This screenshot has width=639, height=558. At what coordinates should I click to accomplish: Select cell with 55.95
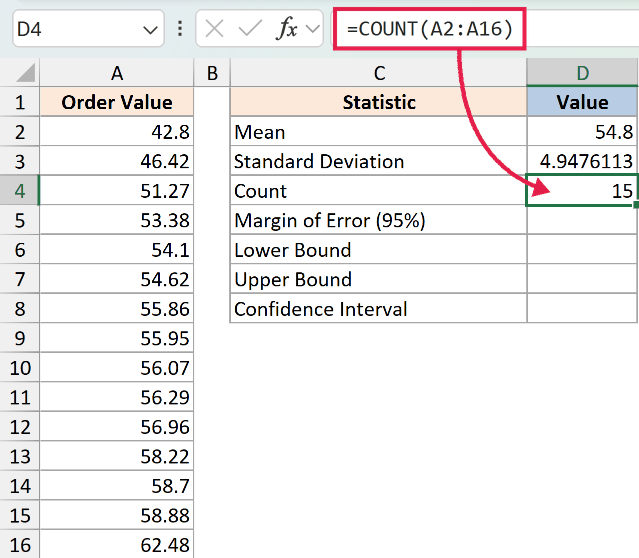pyautogui.click(x=117, y=338)
